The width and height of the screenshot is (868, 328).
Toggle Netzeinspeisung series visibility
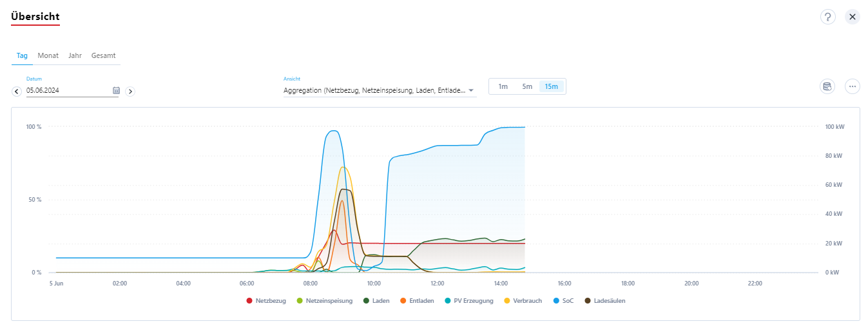click(324, 301)
